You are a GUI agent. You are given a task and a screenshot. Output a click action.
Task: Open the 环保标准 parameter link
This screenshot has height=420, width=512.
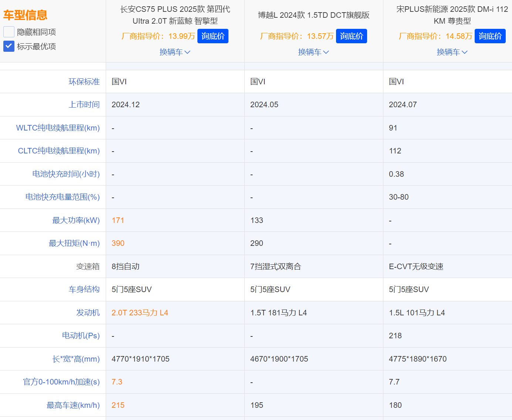84,82
